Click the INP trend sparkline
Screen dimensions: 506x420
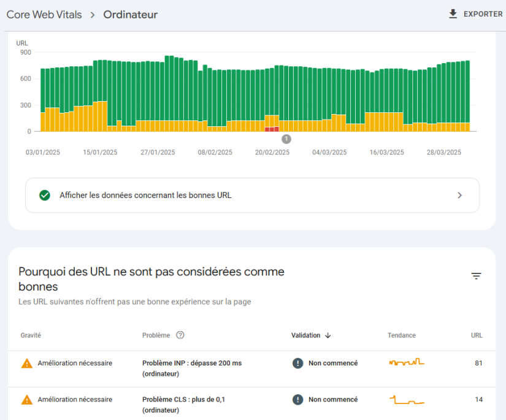406,363
